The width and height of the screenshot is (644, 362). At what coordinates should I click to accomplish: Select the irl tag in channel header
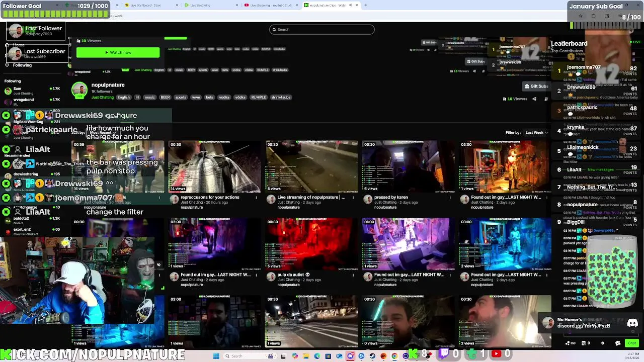point(137,98)
